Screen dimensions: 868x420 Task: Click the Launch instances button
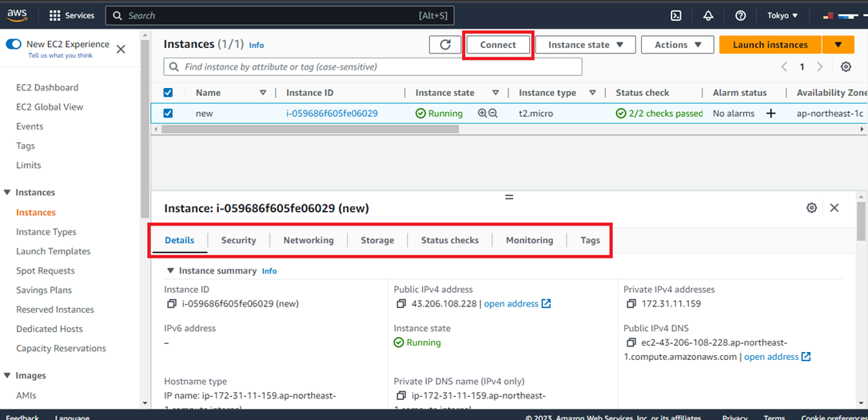(x=770, y=45)
